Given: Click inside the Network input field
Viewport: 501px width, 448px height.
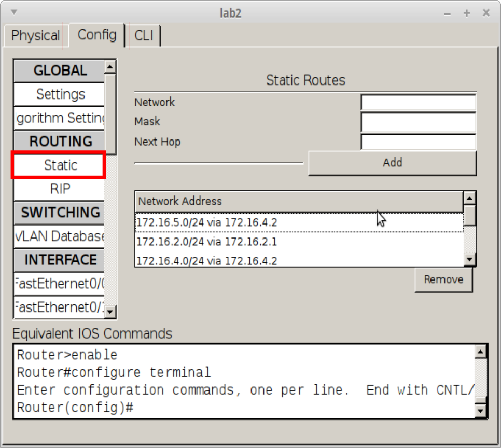Looking at the screenshot, I should coord(419,102).
